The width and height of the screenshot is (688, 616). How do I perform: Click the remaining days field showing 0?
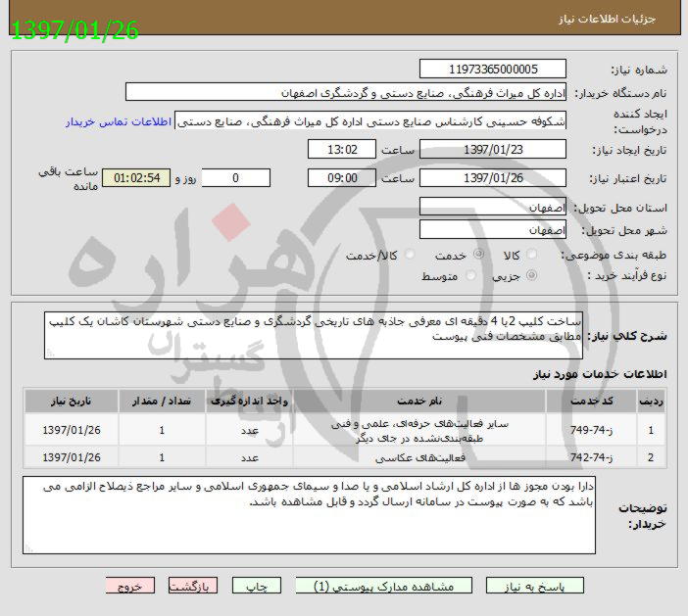point(235,178)
